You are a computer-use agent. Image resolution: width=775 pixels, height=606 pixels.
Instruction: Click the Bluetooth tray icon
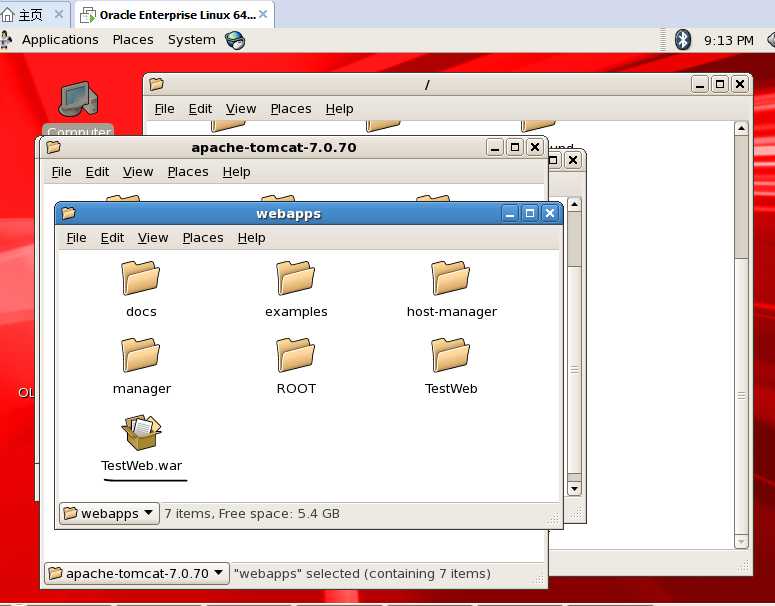[x=683, y=40]
